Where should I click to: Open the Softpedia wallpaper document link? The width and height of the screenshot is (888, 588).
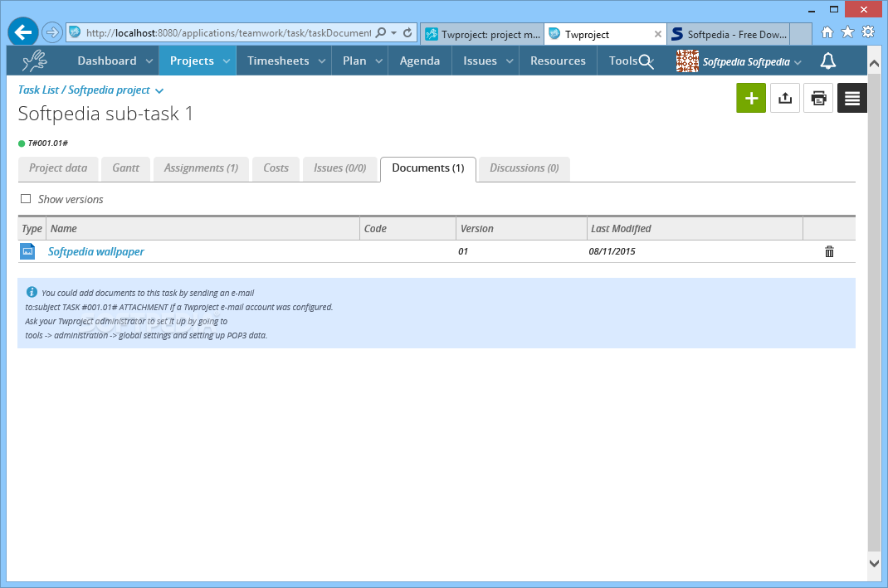coord(95,252)
